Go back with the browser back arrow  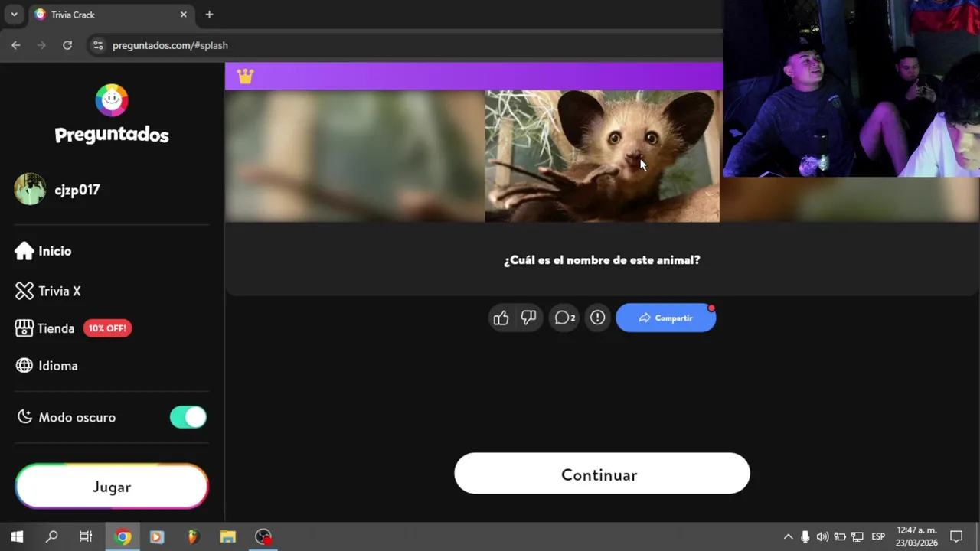coord(16,45)
